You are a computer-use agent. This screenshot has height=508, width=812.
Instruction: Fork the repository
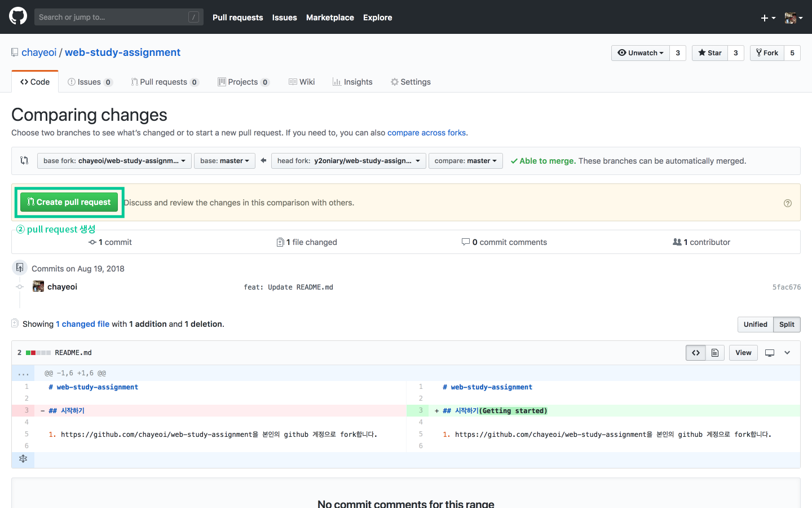click(x=767, y=53)
